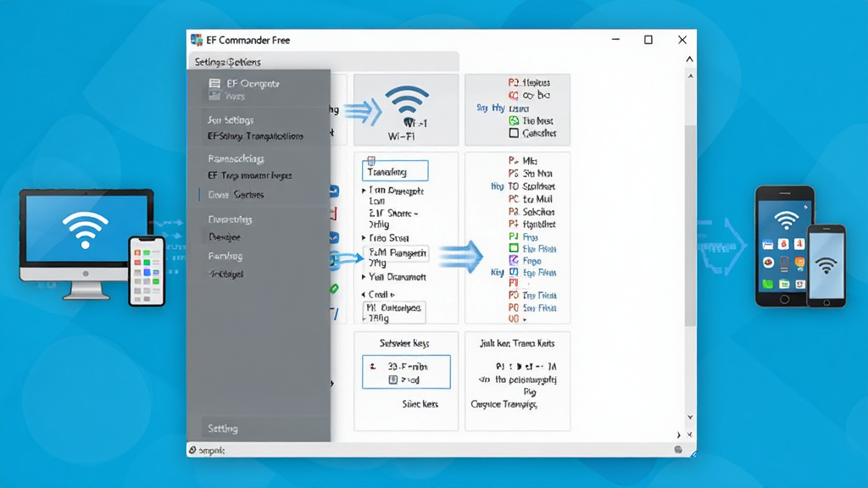Select the 'Jon Settings' sidebar item
The image size is (868, 488).
pos(231,120)
